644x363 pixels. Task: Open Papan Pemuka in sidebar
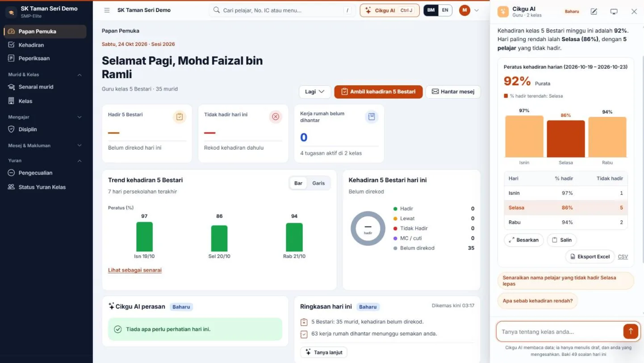click(x=45, y=32)
